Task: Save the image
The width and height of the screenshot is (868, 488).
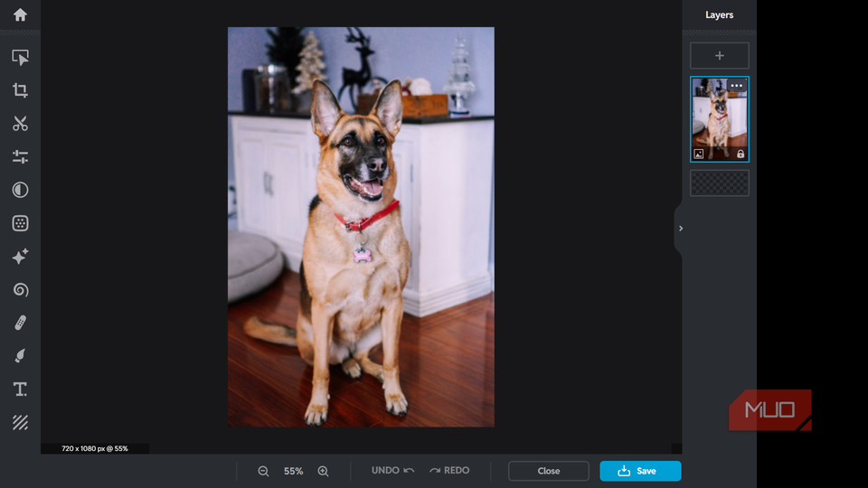Action: (x=640, y=471)
